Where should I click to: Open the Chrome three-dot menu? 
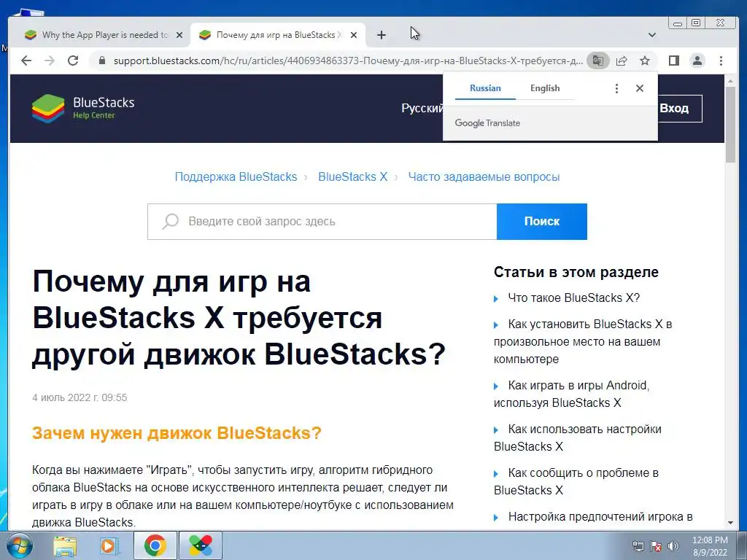[x=721, y=61]
